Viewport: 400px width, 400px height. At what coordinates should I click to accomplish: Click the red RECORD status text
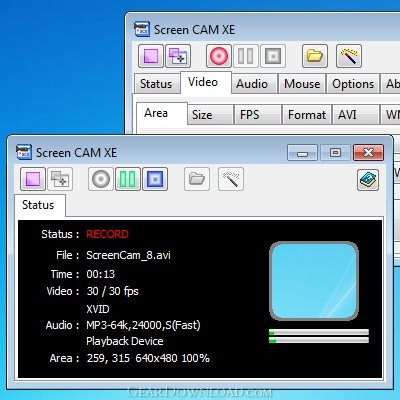click(107, 234)
